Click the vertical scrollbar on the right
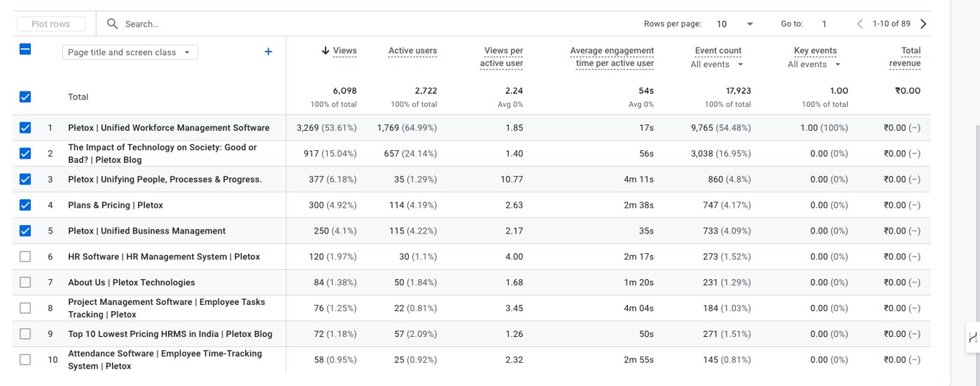The height and width of the screenshot is (386, 980). 979,224
